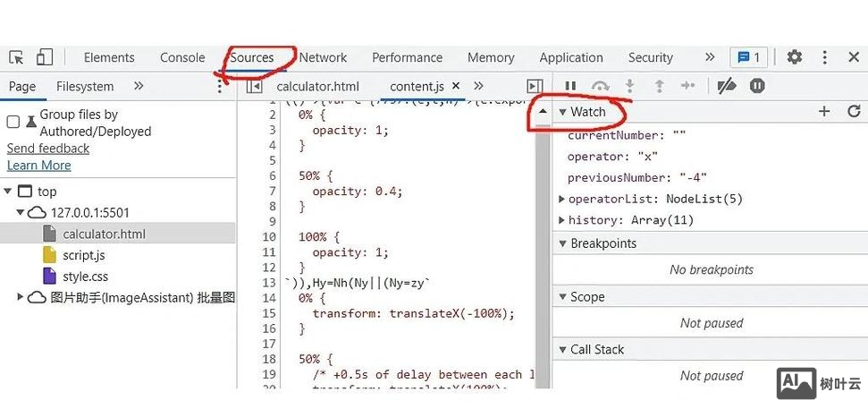Viewport: 868px width, 409px height.
Task: Toggle the navigator sidebar icon
Action: click(255, 87)
